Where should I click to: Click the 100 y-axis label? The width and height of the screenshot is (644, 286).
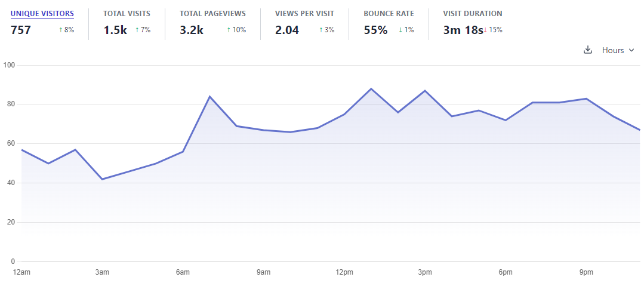10,65
